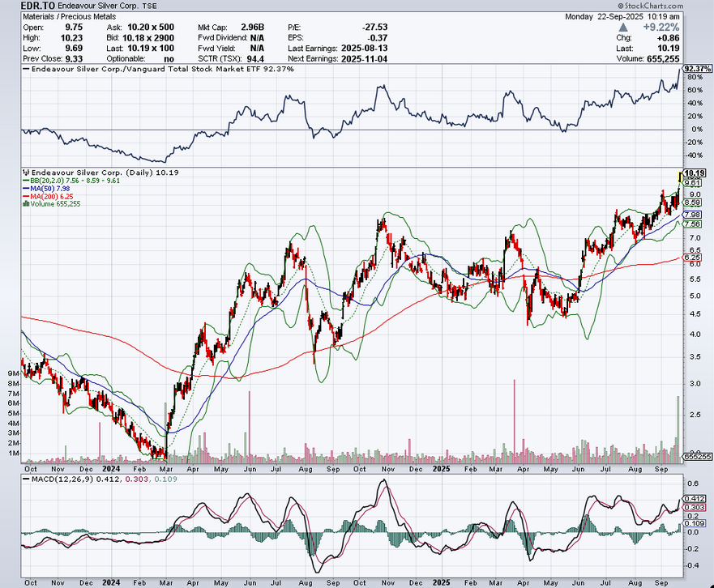Screen dimensions: 714x588
Task: Click the Fwd Yield N/A value
Action: 257,49
